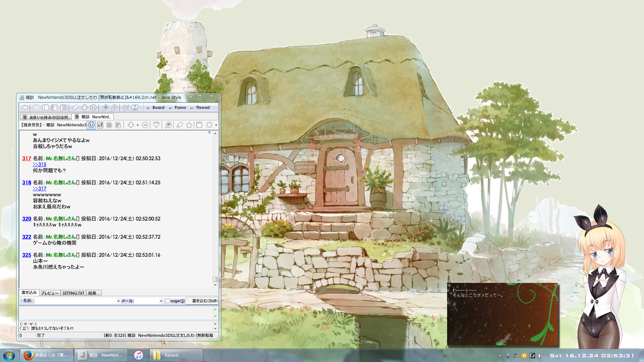644x362 pixels.
Task: Open the メール mail field dropdown
Action: click(161, 301)
